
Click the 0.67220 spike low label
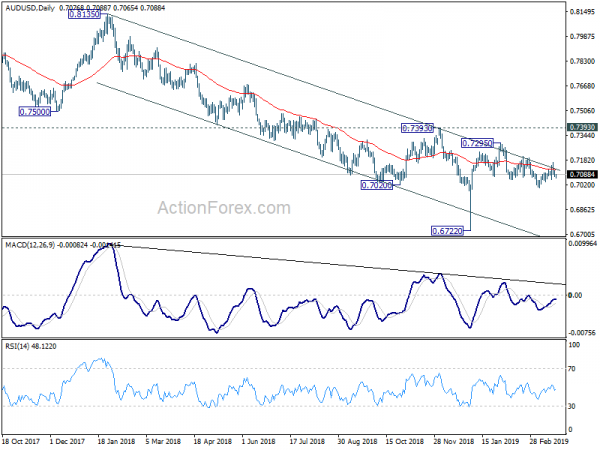tap(447, 231)
